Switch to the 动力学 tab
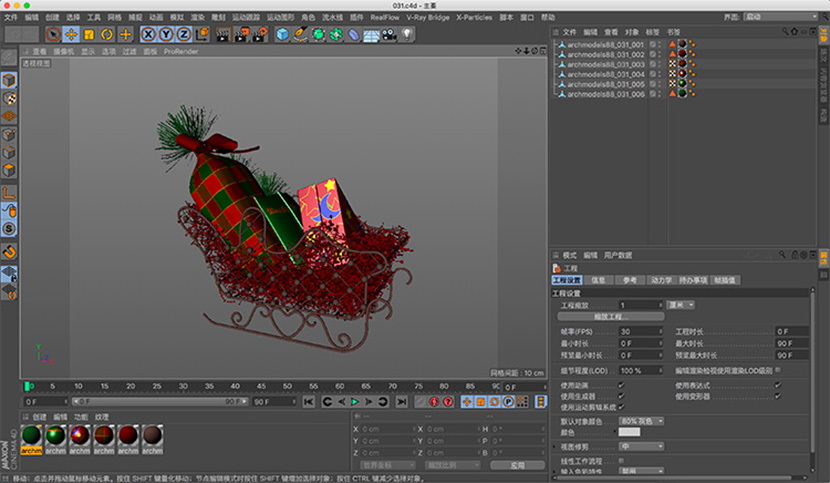This screenshot has height=483, width=830. pos(661,280)
